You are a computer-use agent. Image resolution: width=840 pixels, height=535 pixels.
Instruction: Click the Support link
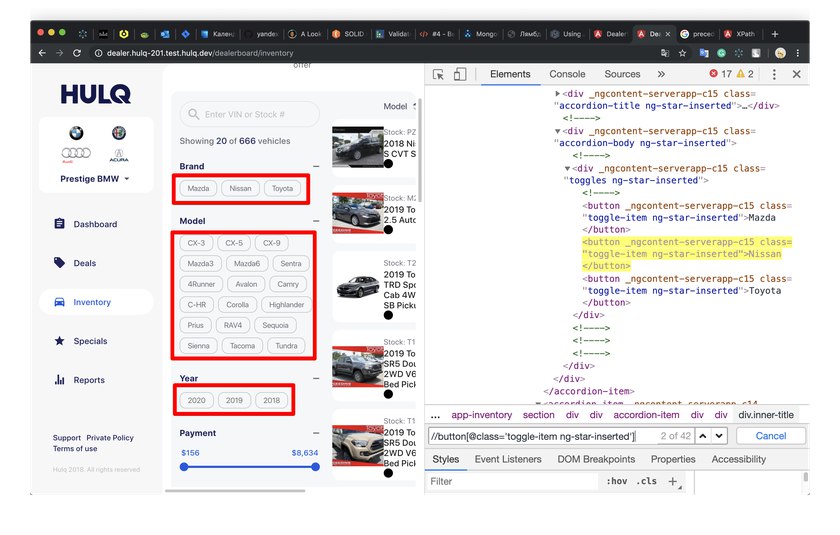[x=66, y=438]
